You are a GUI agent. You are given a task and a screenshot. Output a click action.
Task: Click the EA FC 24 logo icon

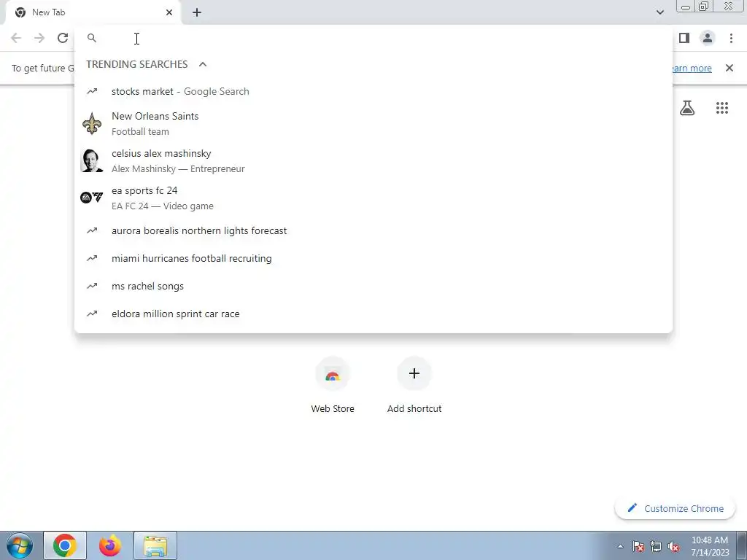coord(92,198)
